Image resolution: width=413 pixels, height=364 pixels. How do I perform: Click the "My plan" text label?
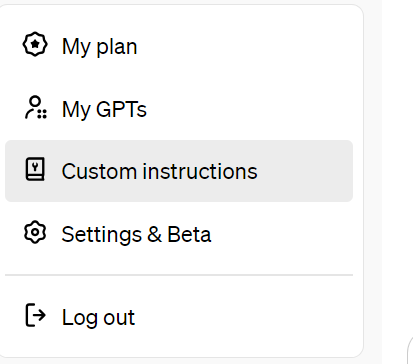click(100, 47)
